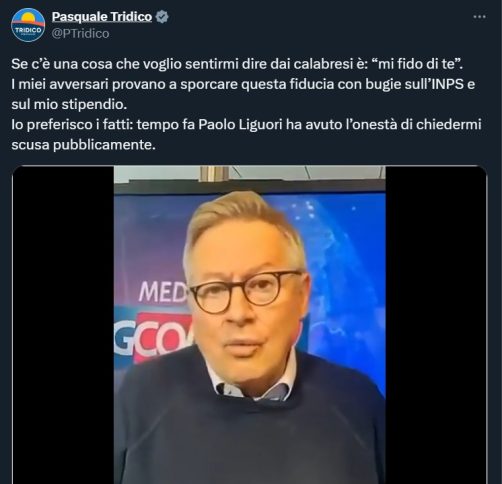Click the white "MED" lettering in the video
The height and width of the screenshot is (484, 502).
pos(163,292)
